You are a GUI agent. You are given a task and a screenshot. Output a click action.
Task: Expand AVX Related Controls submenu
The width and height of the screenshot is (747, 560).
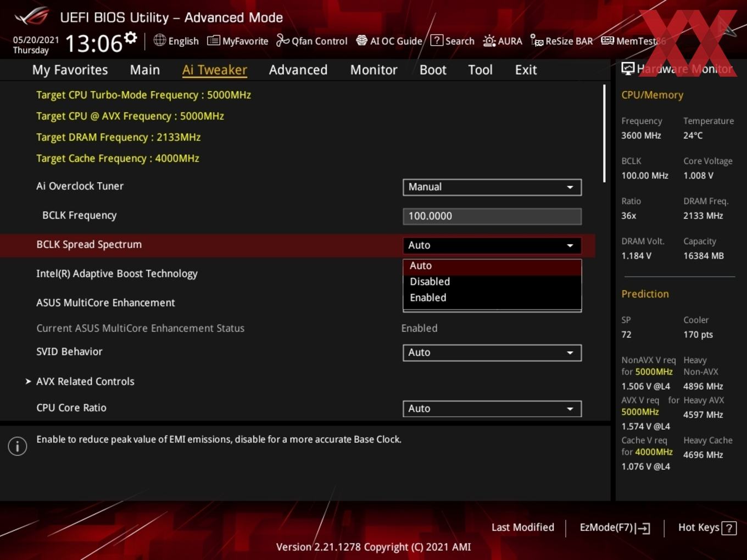click(85, 381)
